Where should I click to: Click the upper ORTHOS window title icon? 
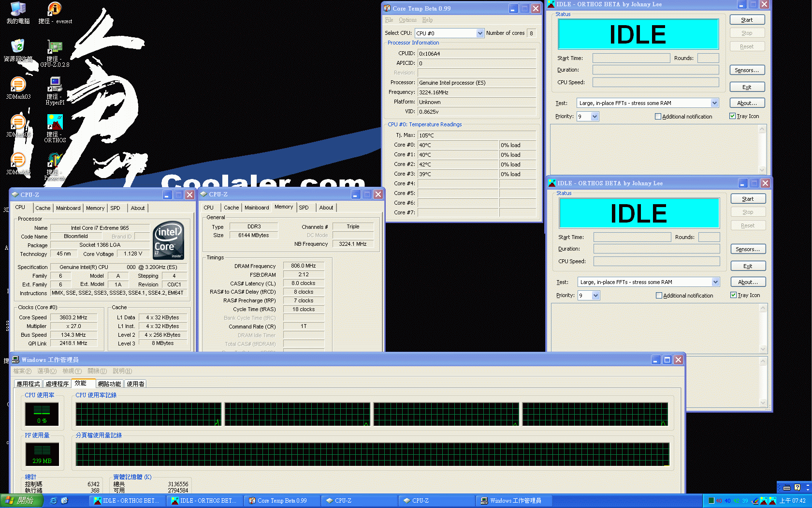(551, 4)
